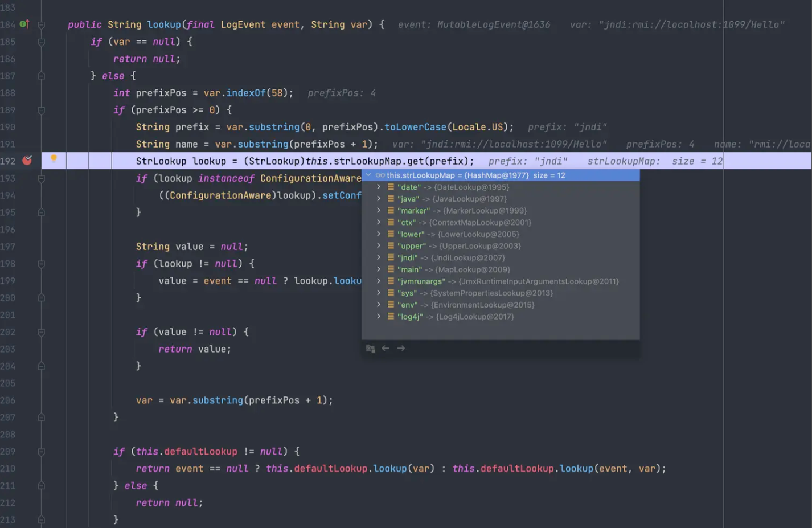Select the {Log4jLookup@2017} value text

[475, 316]
